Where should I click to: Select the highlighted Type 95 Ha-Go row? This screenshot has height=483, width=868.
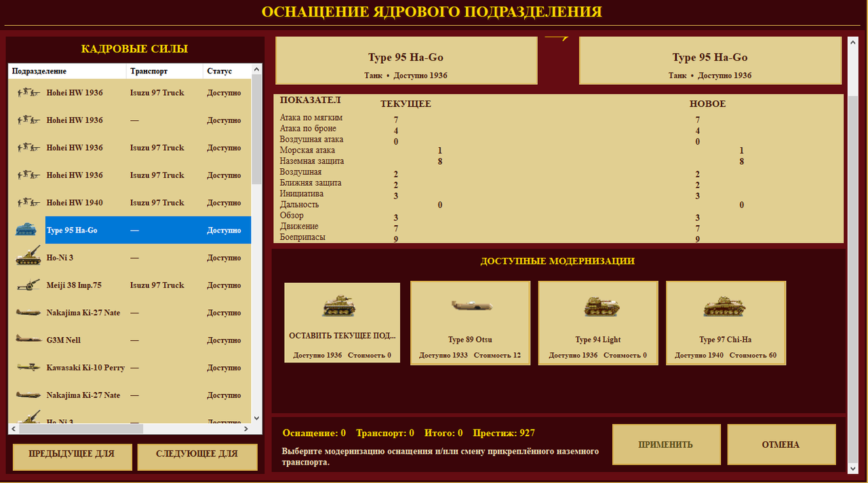point(130,230)
